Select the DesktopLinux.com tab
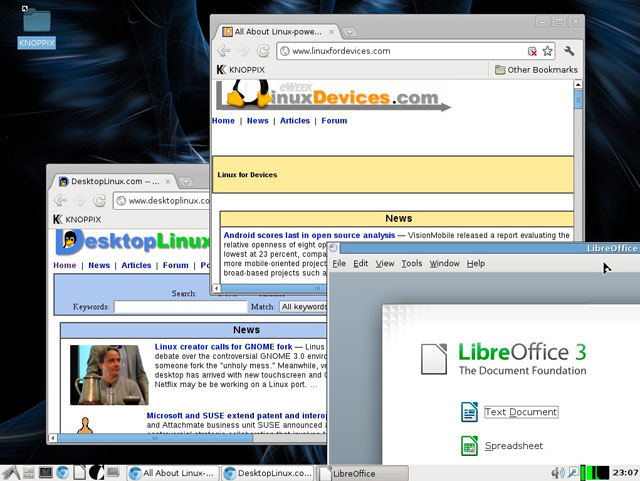This screenshot has width=640, height=481. (114, 181)
